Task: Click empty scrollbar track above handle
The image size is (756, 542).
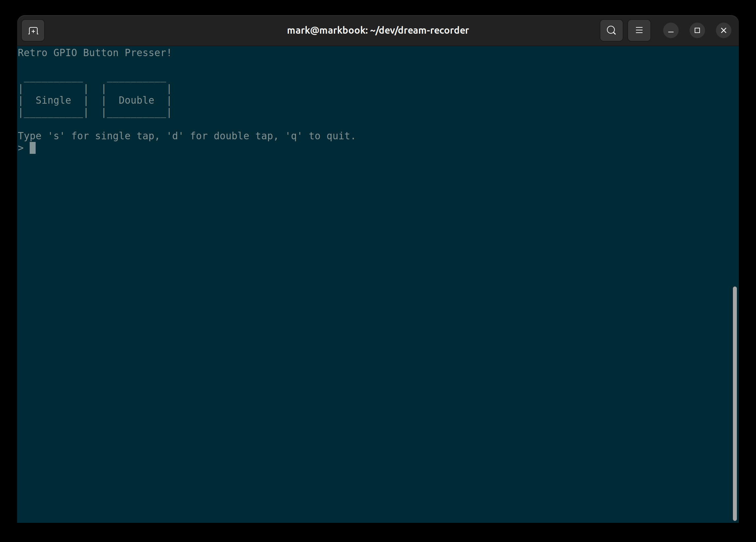Action: (x=734, y=167)
